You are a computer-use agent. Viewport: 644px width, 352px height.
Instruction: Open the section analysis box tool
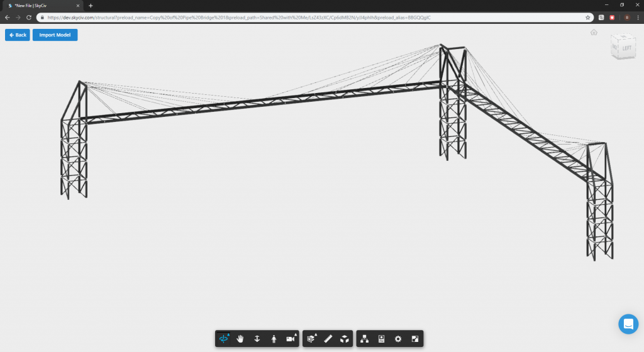pyautogui.click(x=311, y=339)
